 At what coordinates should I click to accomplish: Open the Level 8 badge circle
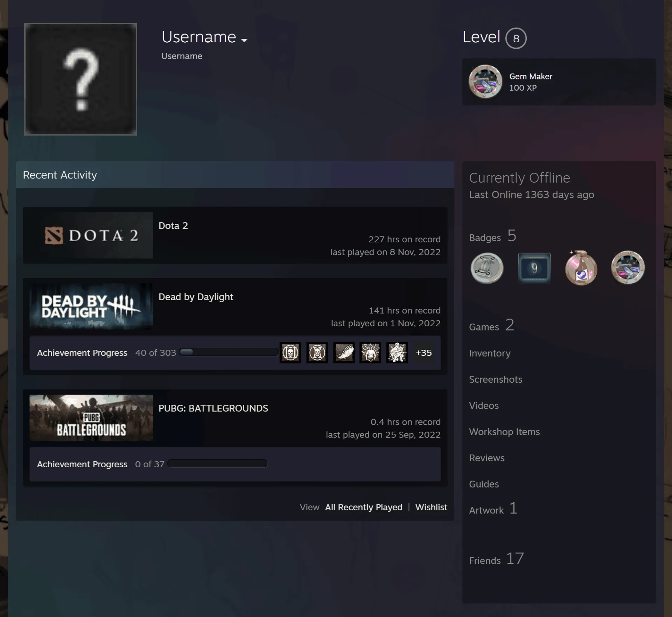(x=516, y=38)
